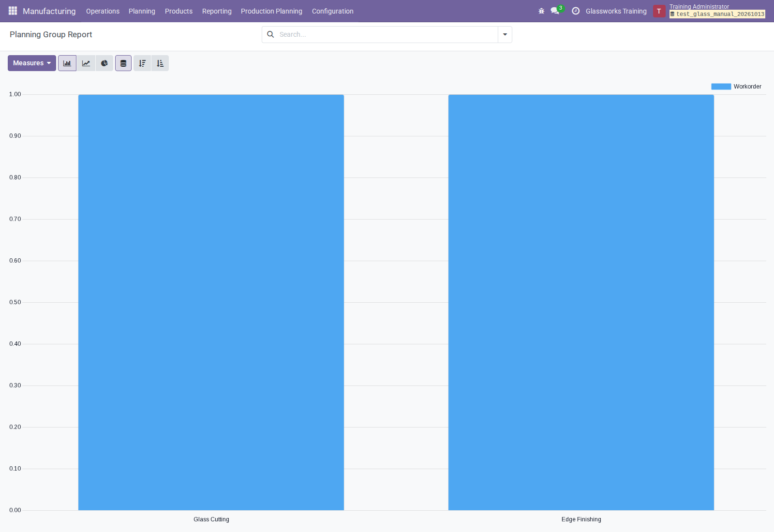Open Training Administrator user menu
The image size is (774, 532).
[699, 7]
